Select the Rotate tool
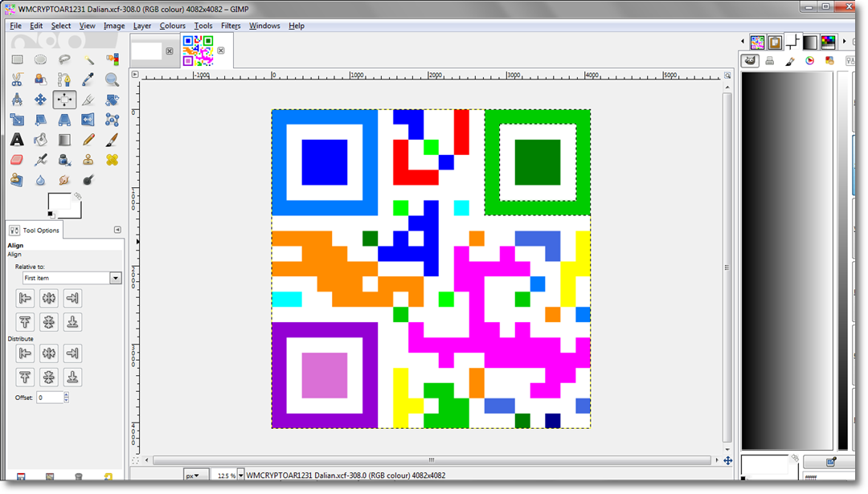This screenshot has width=868, height=494. click(x=112, y=100)
